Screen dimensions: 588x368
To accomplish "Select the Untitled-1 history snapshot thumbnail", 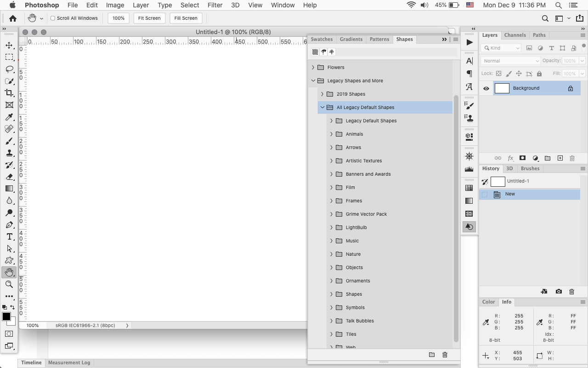I will pyautogui.click(x=498, y=181).
